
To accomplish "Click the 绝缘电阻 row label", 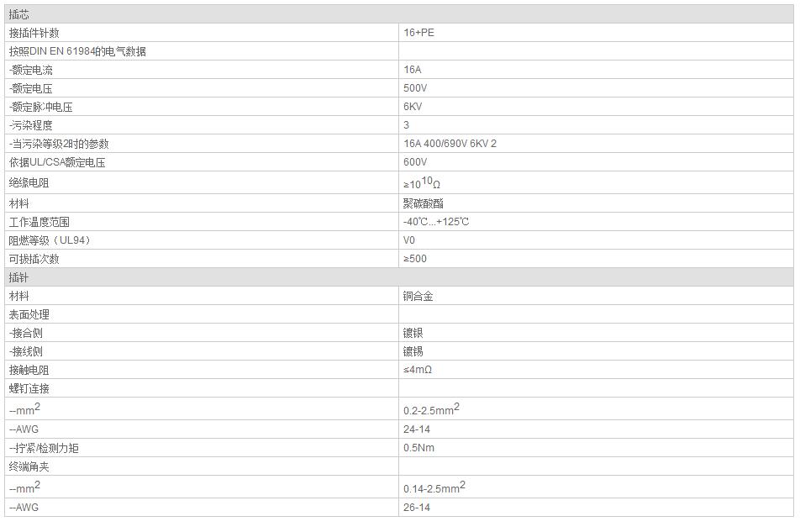I will click(29, 182).
